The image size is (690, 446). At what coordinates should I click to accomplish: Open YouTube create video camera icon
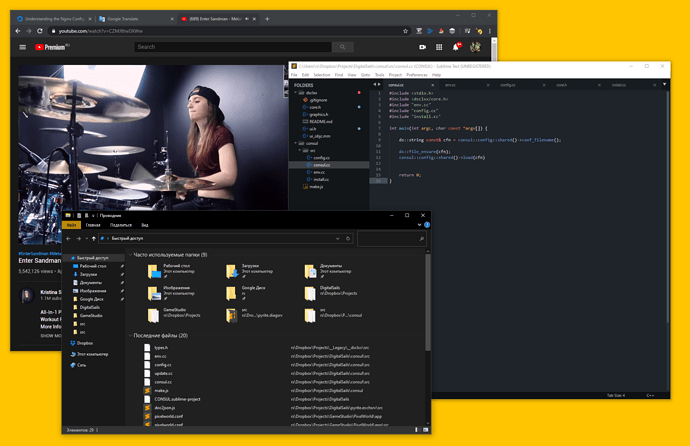422,47
